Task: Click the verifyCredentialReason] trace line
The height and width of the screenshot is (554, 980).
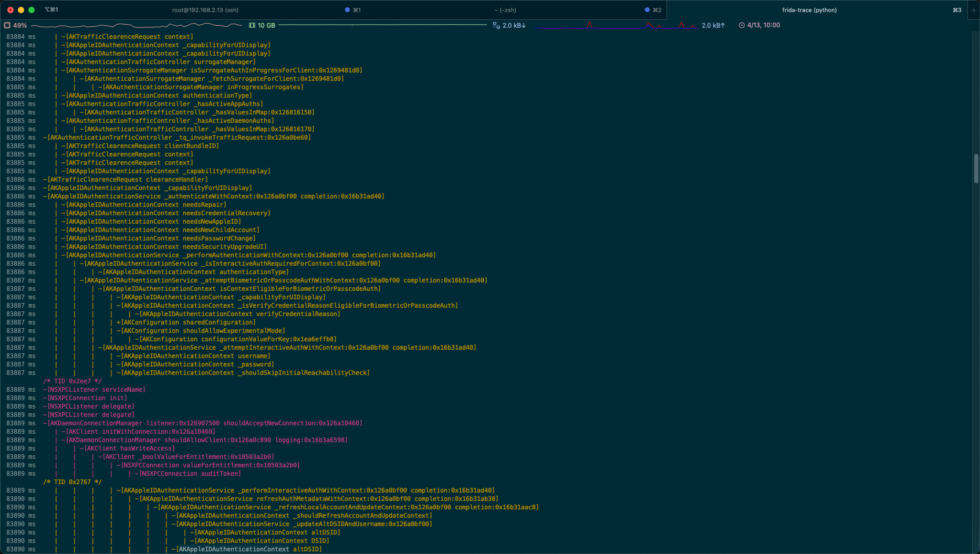Action: point(237,314)
